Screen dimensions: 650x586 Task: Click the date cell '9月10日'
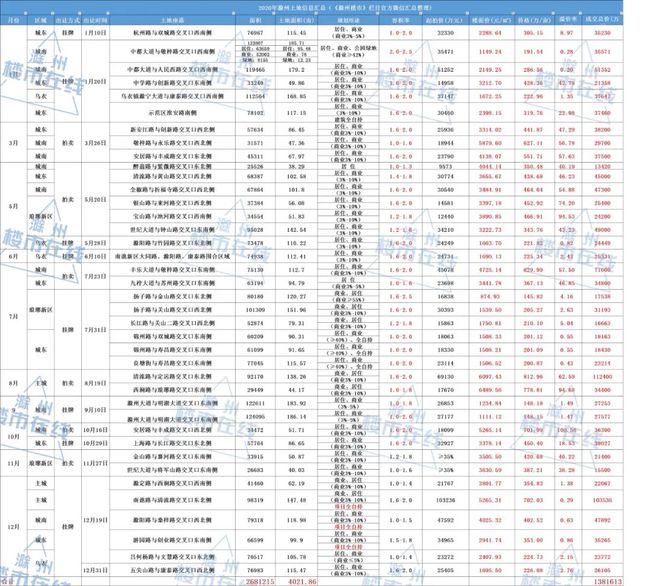(x=95, y=410)
